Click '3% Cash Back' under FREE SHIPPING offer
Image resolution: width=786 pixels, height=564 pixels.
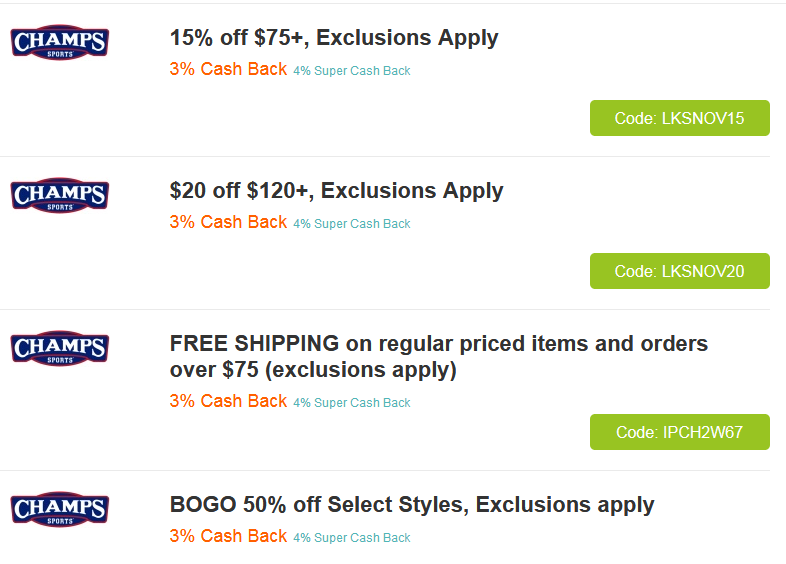click(228, 401)
